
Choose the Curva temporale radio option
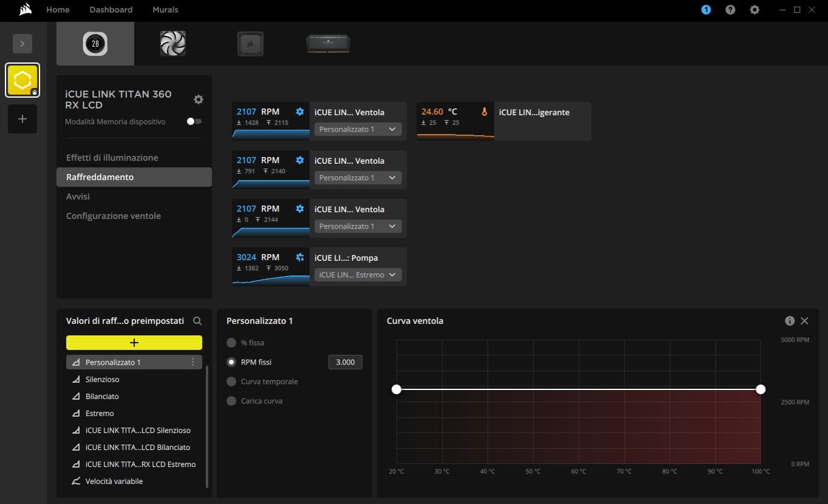point(231,381)
